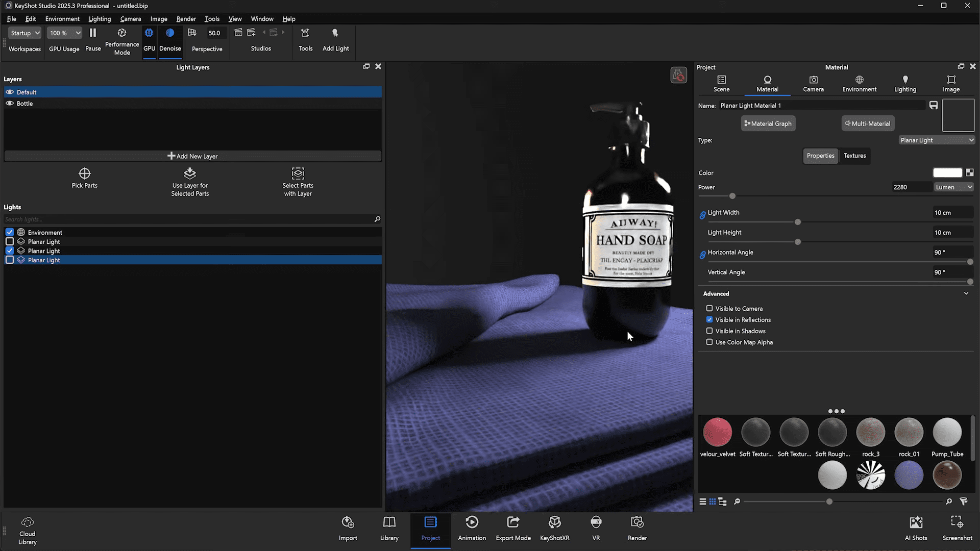Collapse the Advanced section
The height and width of the screenshot is (551, 980).
(x=966, y=294)
